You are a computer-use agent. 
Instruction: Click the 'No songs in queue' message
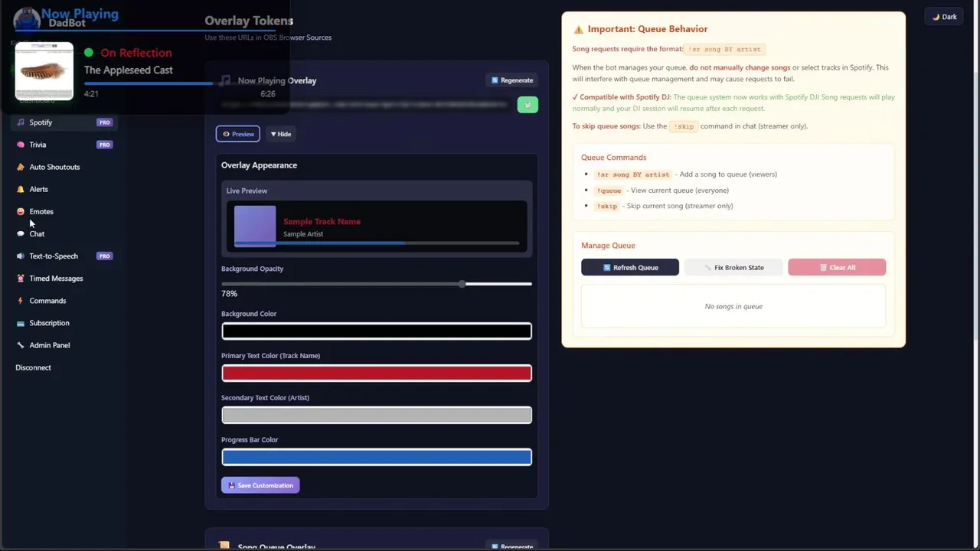[x=733, y=306]
